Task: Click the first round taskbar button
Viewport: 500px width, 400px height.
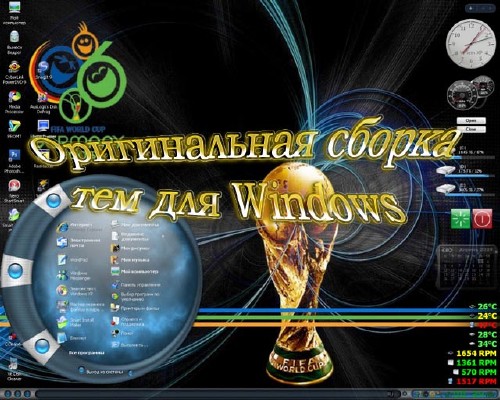Action: point(9,394)
